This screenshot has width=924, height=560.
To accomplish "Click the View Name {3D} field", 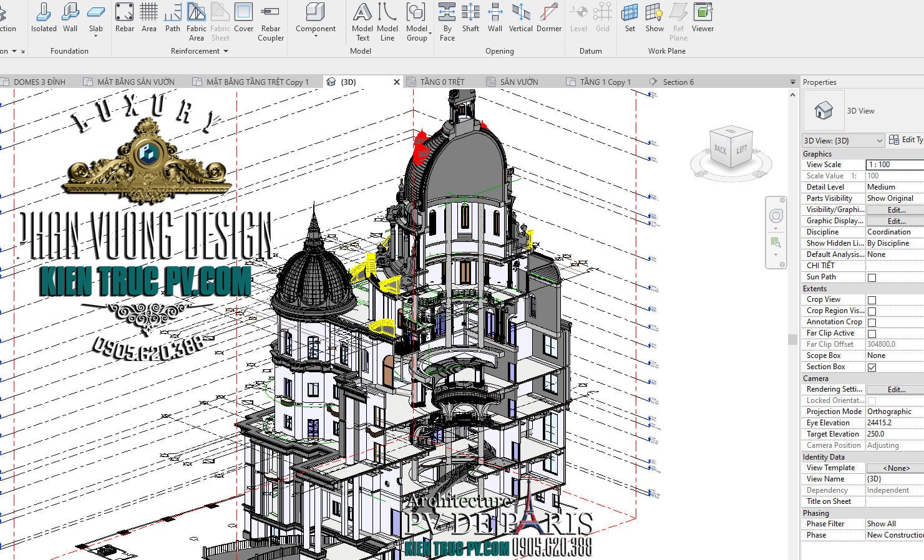I will (x=895, y=479).
